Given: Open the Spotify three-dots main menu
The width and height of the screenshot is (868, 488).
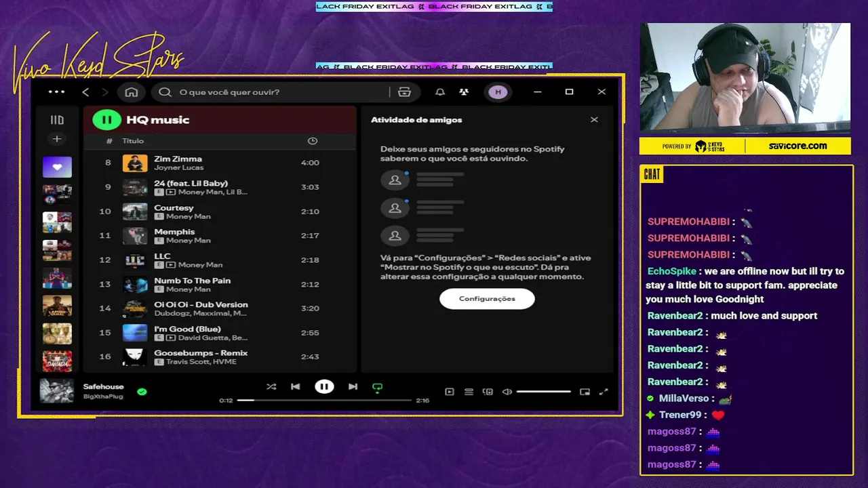Looking at the screenshot, I should tap(57, 92).
